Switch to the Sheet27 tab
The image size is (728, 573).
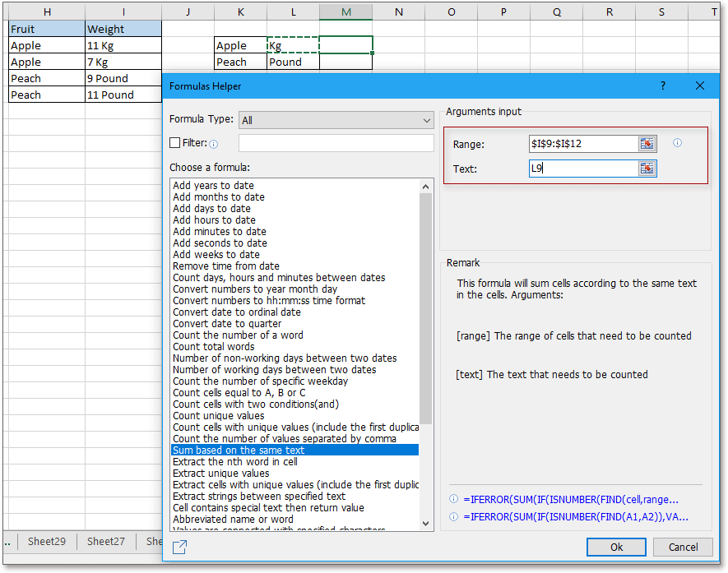(x=106, y=541)
